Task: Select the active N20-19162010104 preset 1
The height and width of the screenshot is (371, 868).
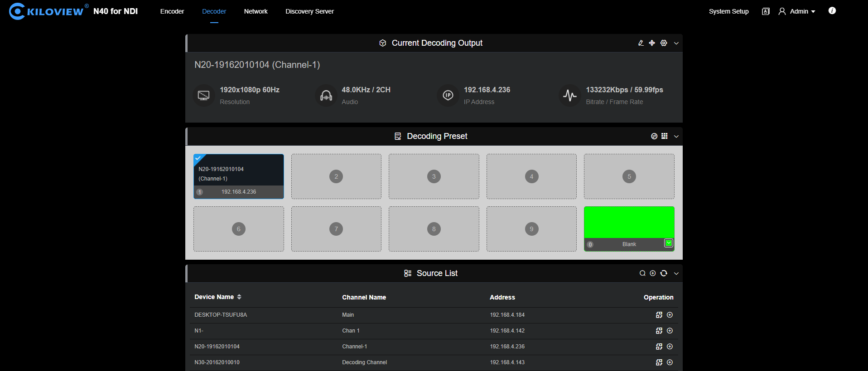Action: pos(239,176)
